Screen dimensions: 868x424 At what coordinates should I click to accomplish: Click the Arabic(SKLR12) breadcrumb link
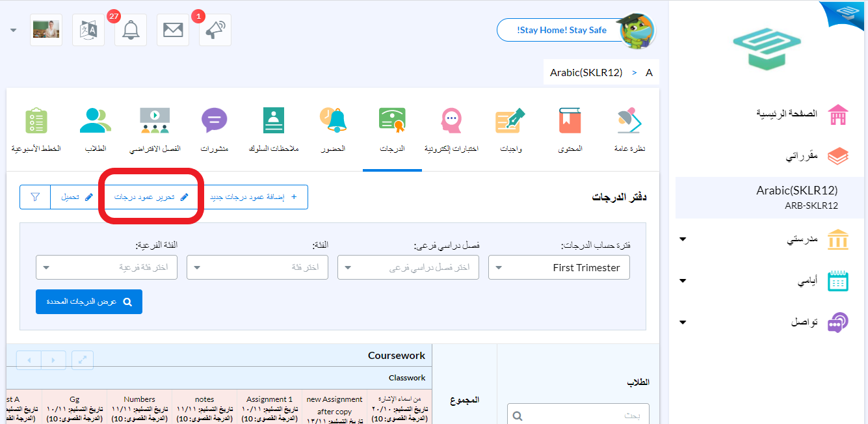[x=586, y=72]
